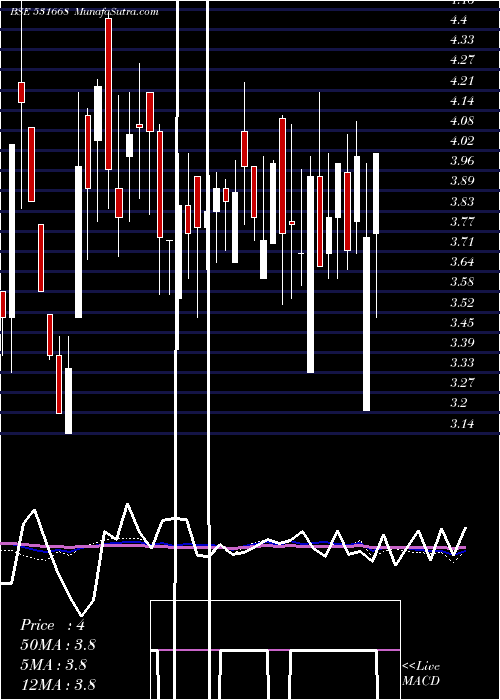The image size is (500, 700).
Task: Click the 4.14 price axis label
Action: pos(462,100)
